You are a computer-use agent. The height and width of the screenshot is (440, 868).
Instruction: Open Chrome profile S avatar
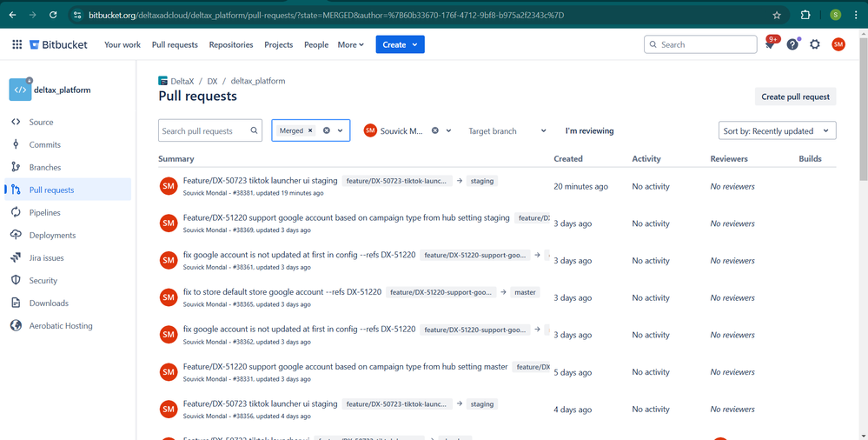[835, 15]
